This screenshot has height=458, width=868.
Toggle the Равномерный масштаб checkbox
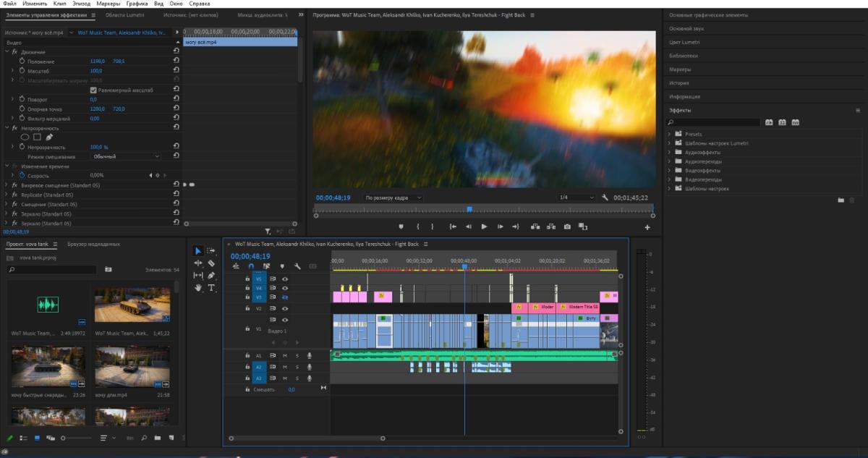[x=93, y=90]
